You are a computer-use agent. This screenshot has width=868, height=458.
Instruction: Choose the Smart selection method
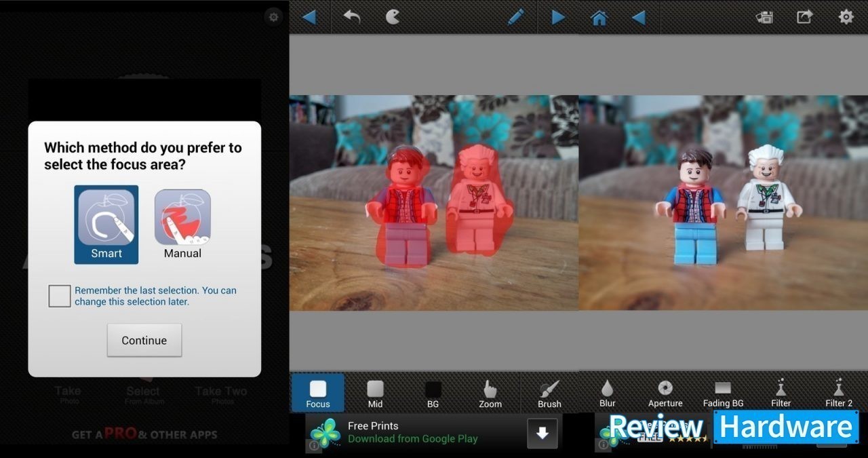106,225
